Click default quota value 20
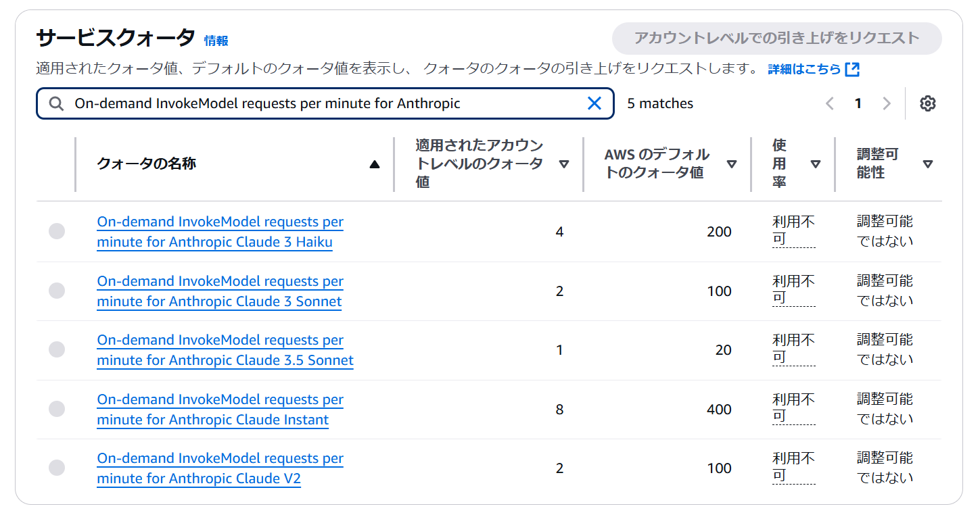This screenshot has height=517, width=980. [724, 350]
